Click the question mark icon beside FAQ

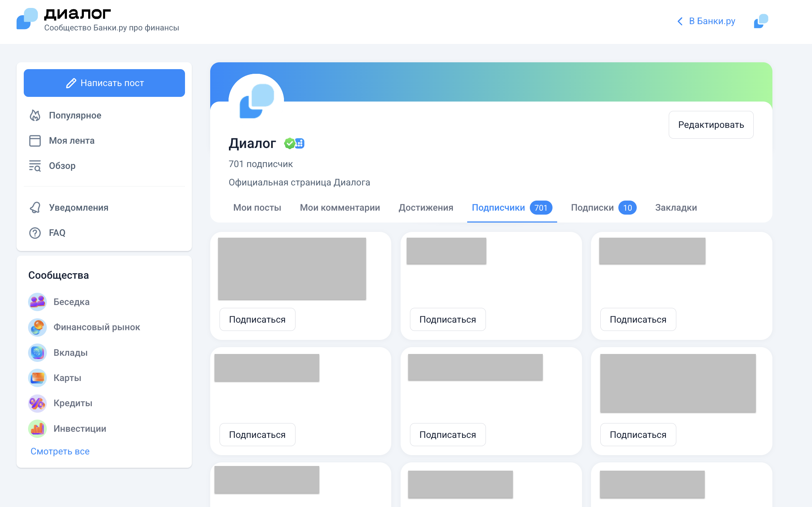click(x=35, y=233)
